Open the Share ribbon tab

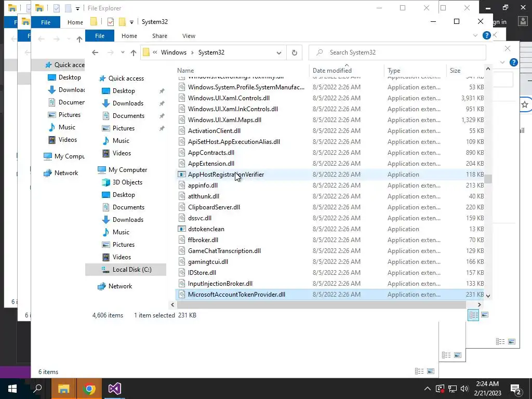pos(159,36)
